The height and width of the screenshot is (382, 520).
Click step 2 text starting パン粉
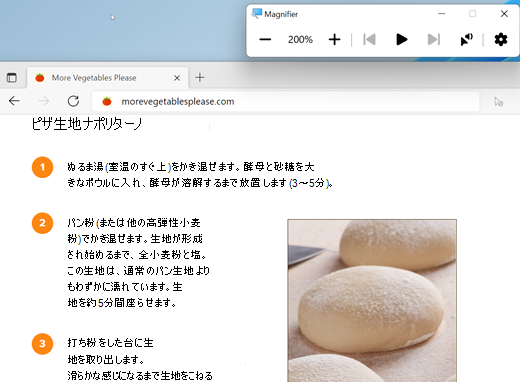pyautogui.click(x=138, y=263)
